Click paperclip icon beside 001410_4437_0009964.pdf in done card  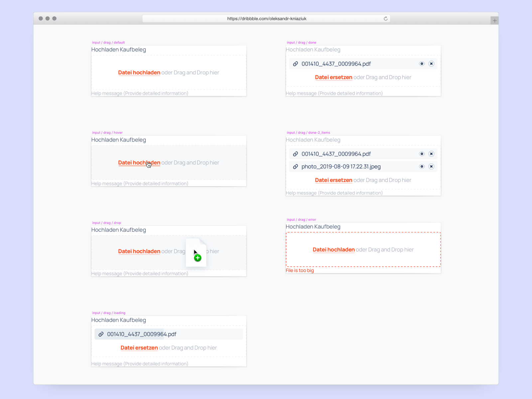pyautogui.click(x=296, y=64)
